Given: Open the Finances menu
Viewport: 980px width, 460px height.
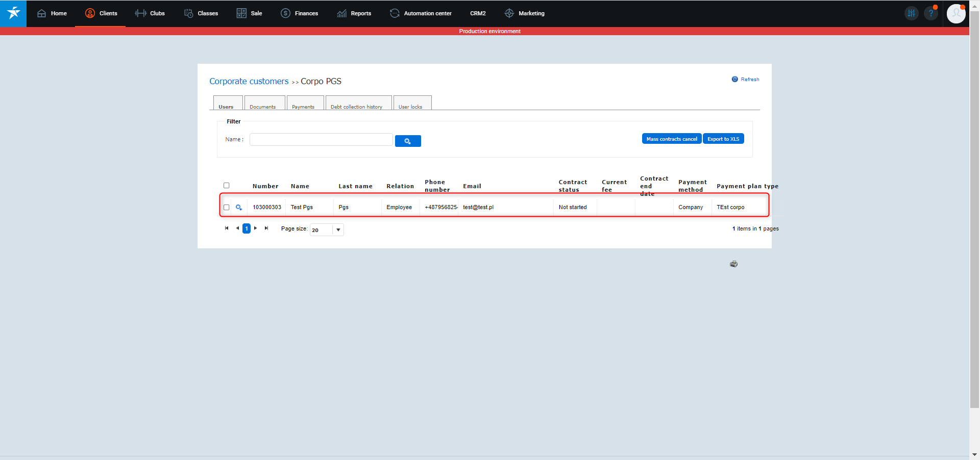Looking at the screenshot, I should (300, 13).
